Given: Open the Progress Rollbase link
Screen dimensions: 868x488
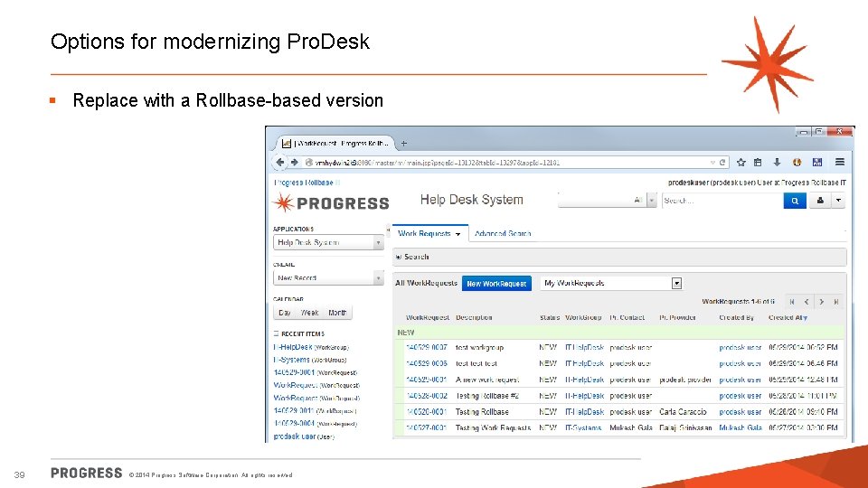Looking at the screenshot, I should click(x=304, y=183).
